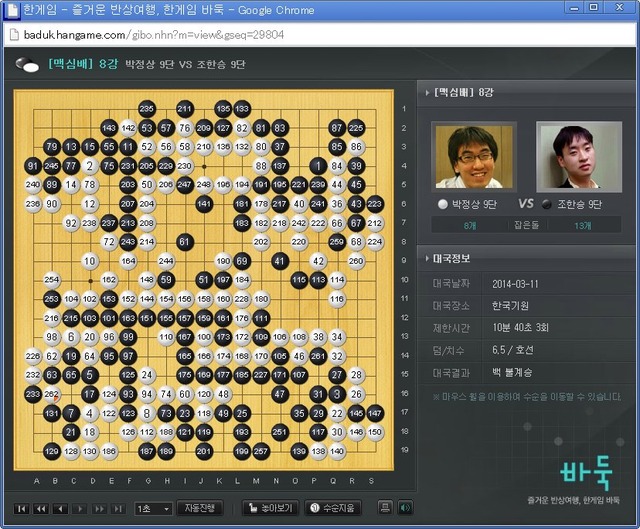Toggle the sound speaker icon
Screen dimensions: 640x529
pos(404,508)
